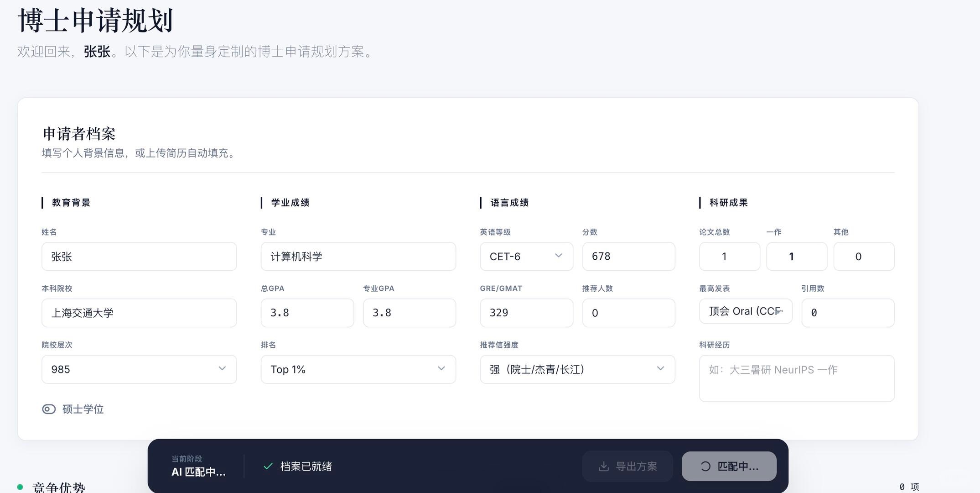Toggle the 硕士学位 switch
980x493 pixels.
point(49,409)
